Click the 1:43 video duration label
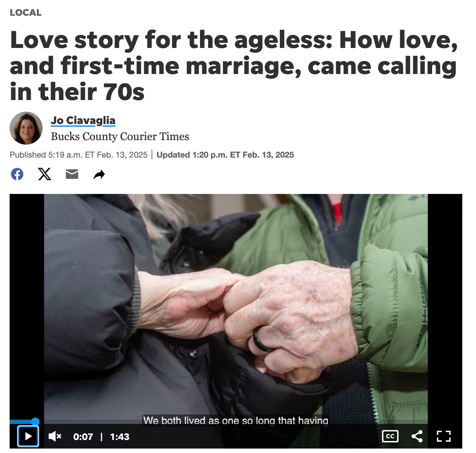 click(120, 437)
